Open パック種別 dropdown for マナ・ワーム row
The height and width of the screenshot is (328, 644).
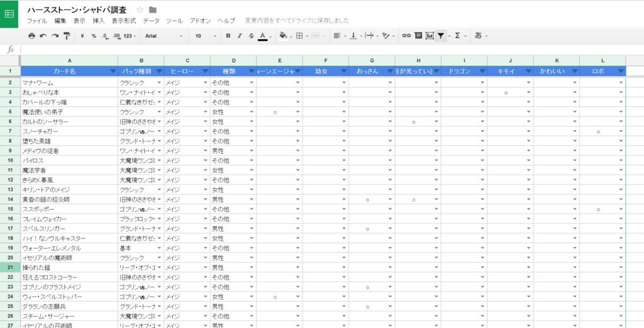[159, 82]
